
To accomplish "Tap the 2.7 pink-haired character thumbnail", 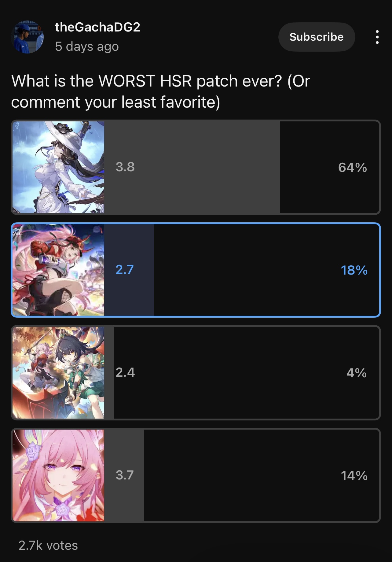I will (x=58, y=270).
